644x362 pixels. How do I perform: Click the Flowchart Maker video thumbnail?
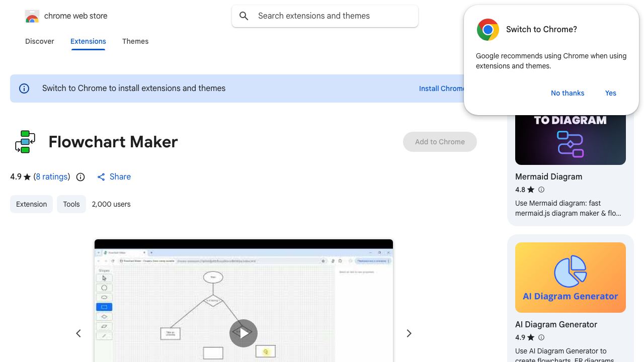tap(244, 301)
